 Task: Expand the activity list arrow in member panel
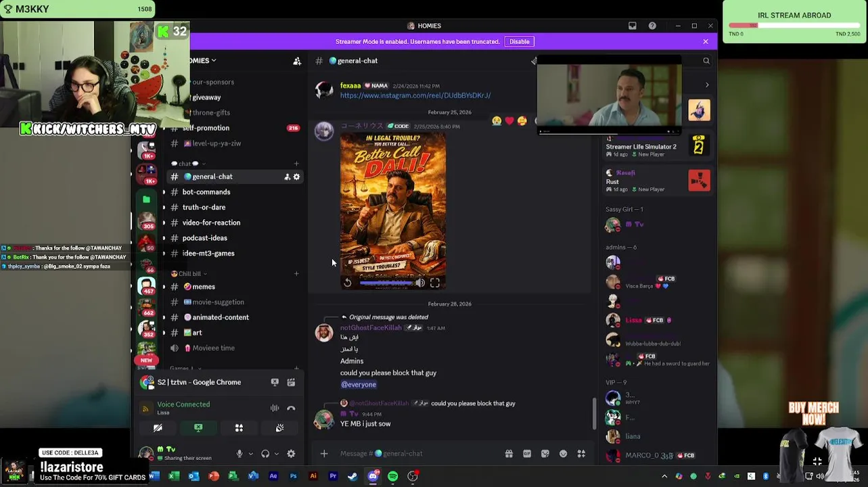pyautogui.click(x=707, y=85)
